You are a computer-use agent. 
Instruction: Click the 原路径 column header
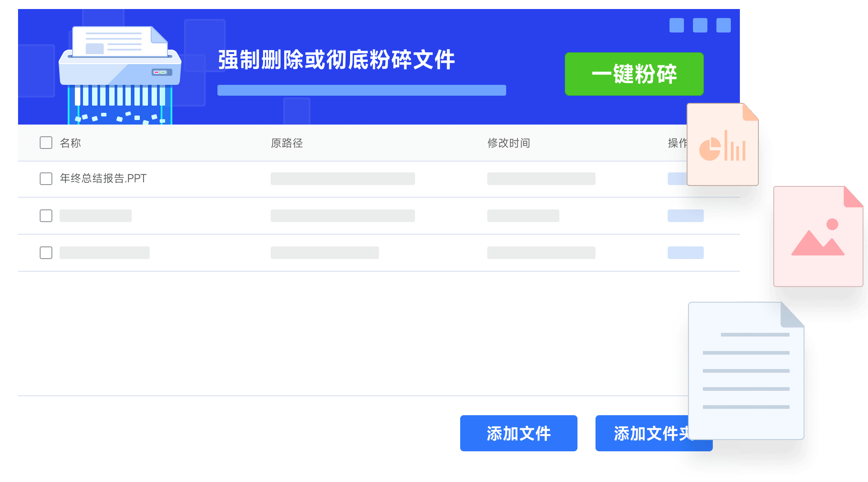pos(287,143)
